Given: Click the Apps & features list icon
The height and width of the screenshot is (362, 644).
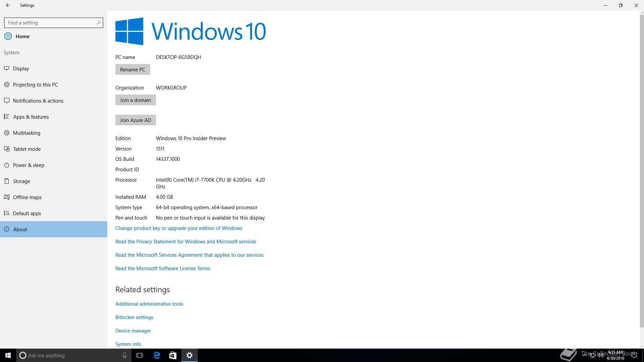Looking at the screenshot, I should 6,117.
